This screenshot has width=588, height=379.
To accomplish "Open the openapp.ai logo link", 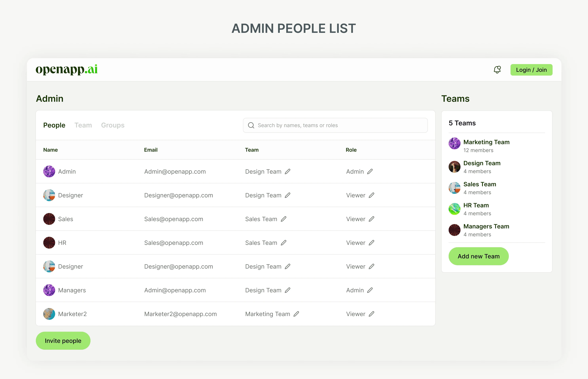I will click(67, 70).
